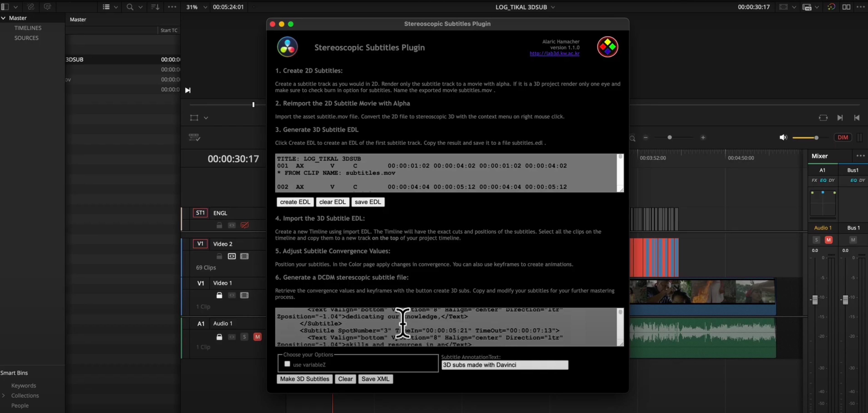This screenshot has height=413, width=868.
Task: Open the search options dropdown arrow
Action: coord(141,7)
